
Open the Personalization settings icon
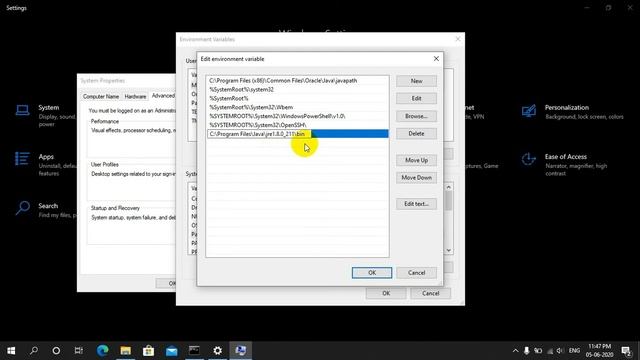coord(529,111)
